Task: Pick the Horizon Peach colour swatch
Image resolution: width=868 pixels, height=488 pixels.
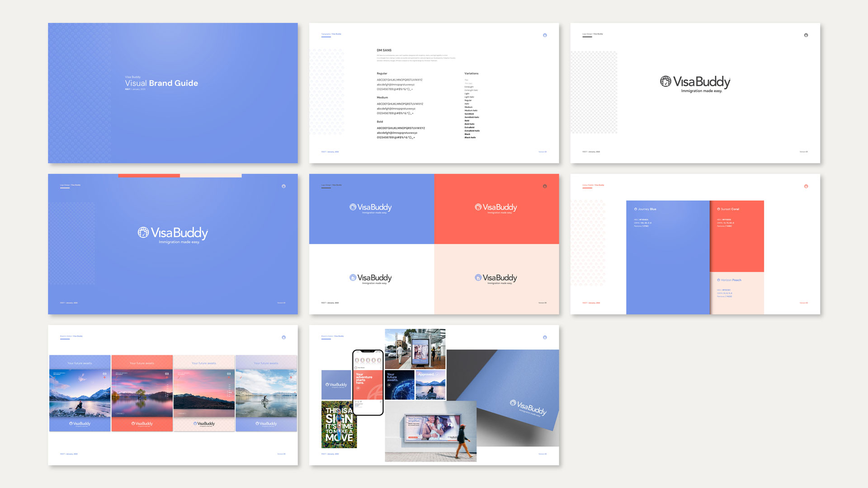Action: point(737,300)
